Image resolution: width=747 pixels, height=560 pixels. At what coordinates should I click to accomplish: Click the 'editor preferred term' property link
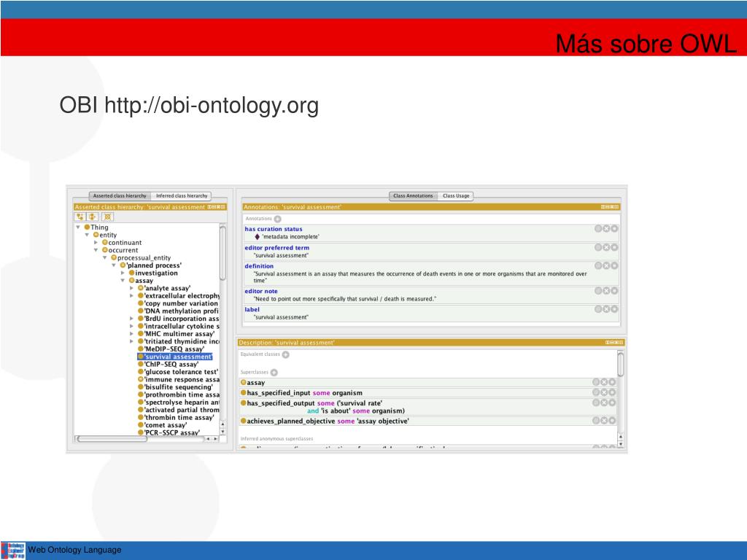coord(276,248)
